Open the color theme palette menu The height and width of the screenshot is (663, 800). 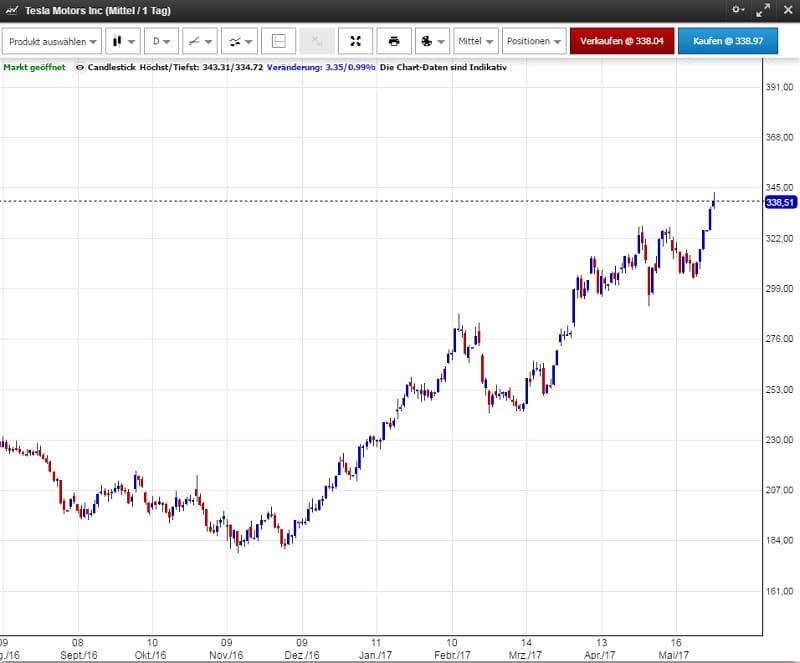coord(431,42)
